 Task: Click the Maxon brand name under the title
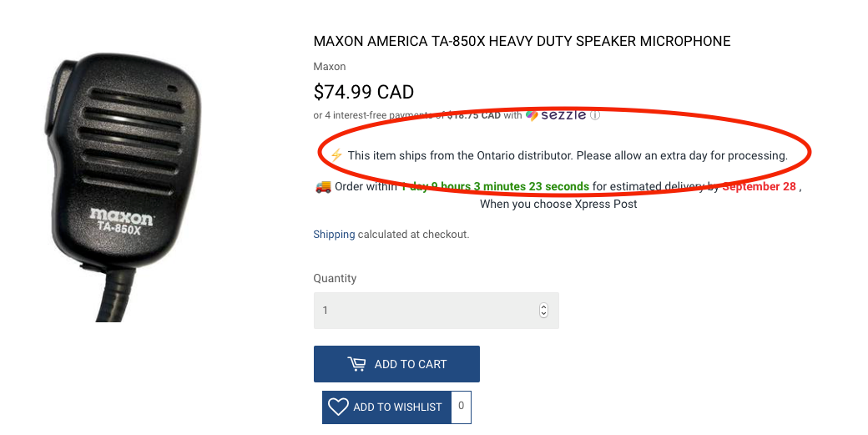[x=329, y=67]
